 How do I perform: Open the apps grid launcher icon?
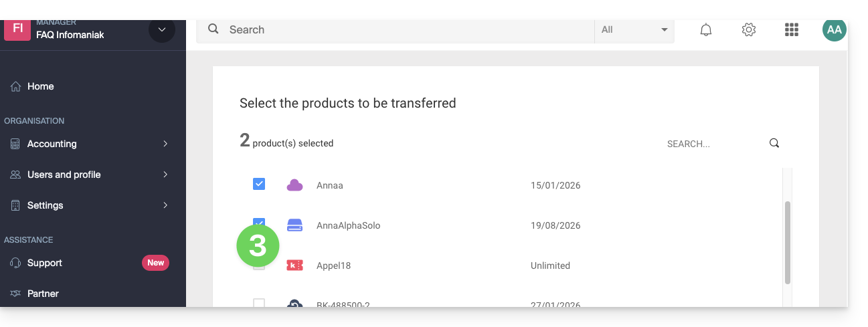pos(792,30)
